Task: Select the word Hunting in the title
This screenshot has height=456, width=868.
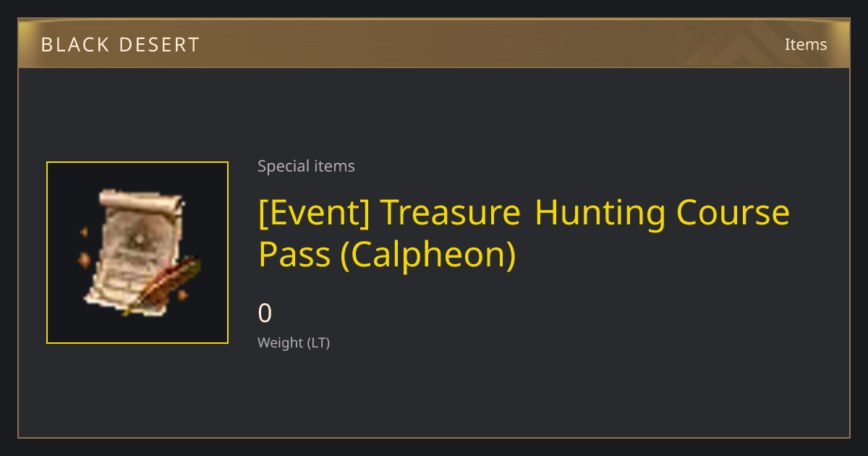Action: pos(600,213)
